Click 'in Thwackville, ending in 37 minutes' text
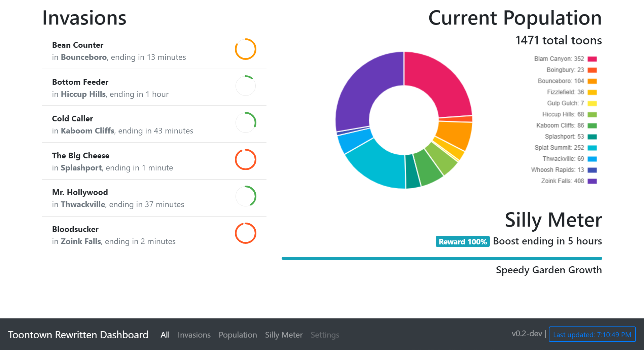 coord(118,204)
